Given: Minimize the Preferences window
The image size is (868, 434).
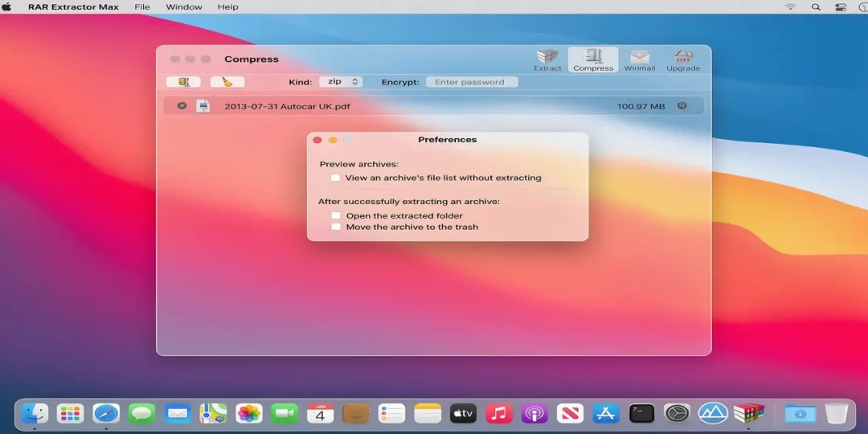Looking at the screenshot, I should (333, 140).
